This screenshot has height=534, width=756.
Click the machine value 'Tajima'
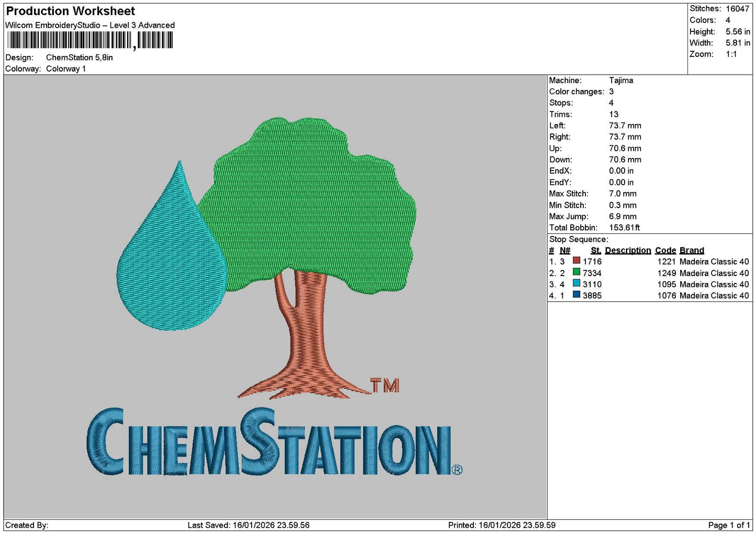click(621, 81)
